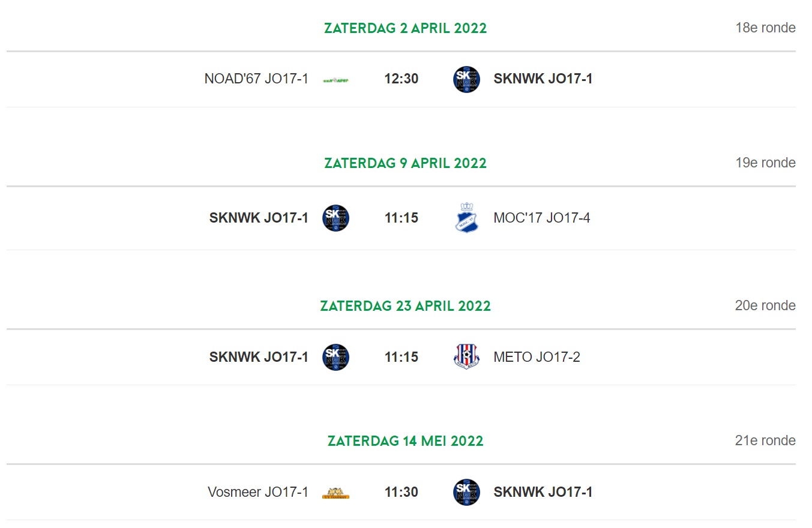Click SKNWK logo in 23 April match

coord(335,358)
